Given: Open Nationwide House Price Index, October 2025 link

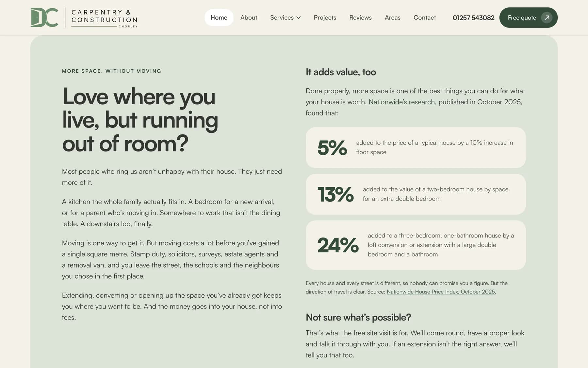Looking at the screenshot, I should [x=441, y=292].
